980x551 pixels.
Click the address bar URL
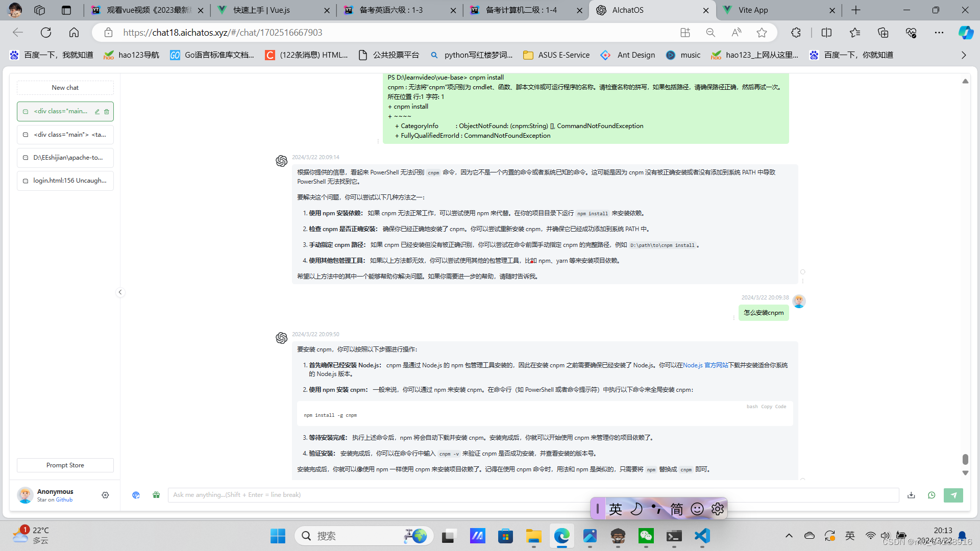[x=223, y=33]
